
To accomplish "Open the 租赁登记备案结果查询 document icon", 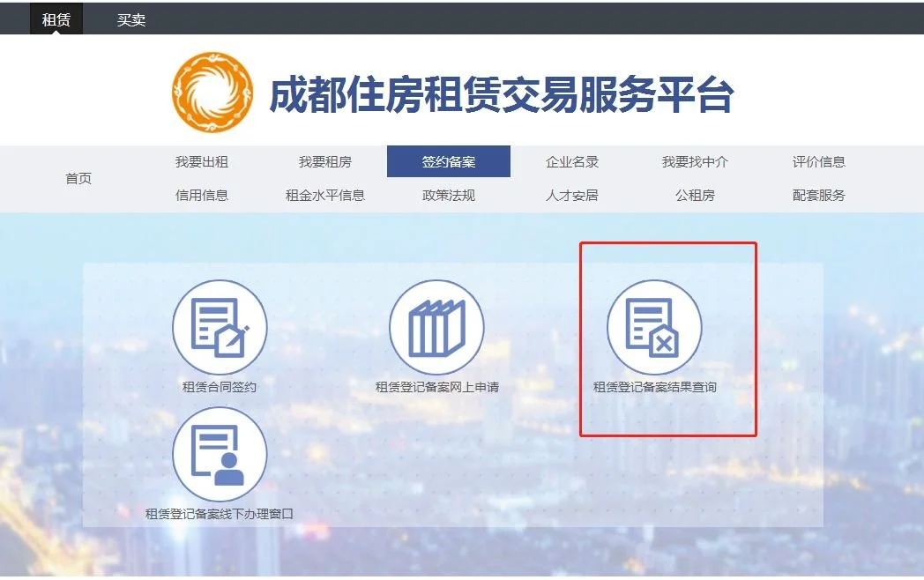I will point(654,327).
